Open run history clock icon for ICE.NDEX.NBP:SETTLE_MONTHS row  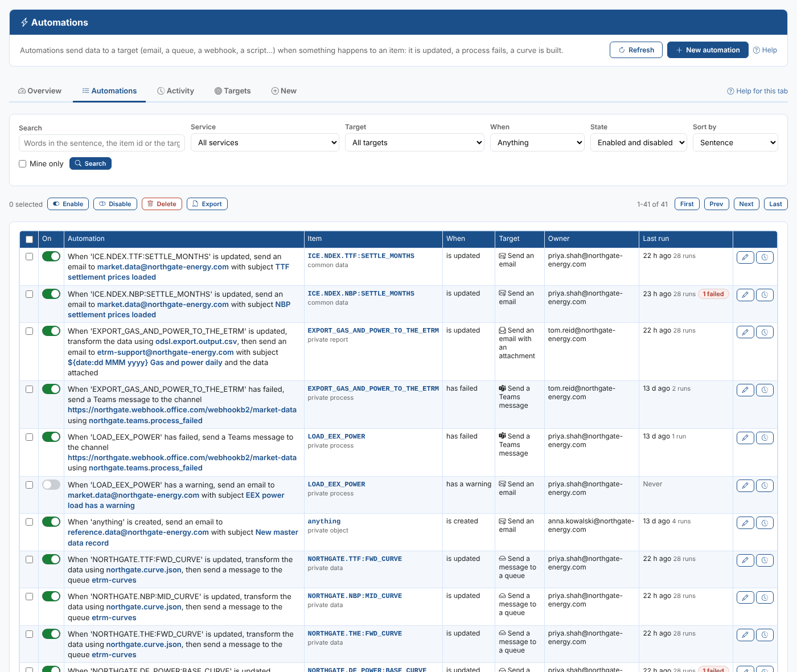tap(765, 295)
